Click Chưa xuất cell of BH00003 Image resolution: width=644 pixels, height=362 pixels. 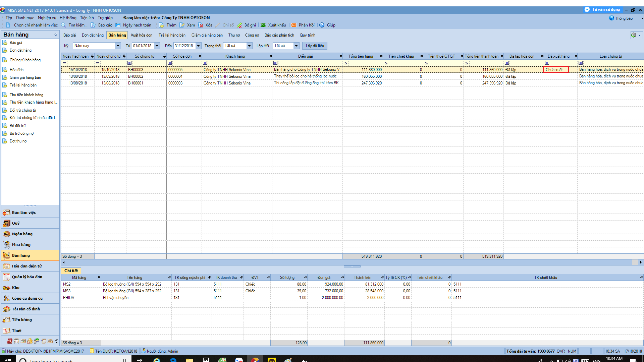pyautogui.click(x=555, y=70)
